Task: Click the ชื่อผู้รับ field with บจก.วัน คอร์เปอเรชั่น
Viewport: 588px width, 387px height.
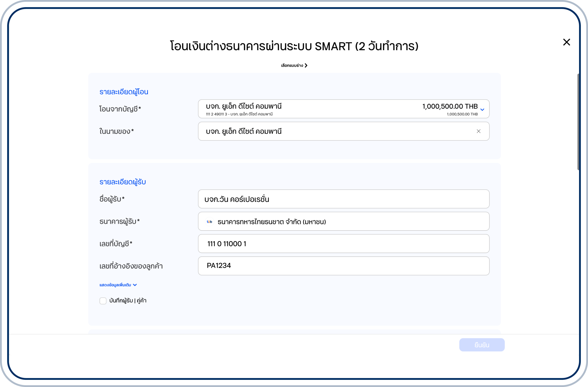Action: pyautogui.click(x=343, y=199)
